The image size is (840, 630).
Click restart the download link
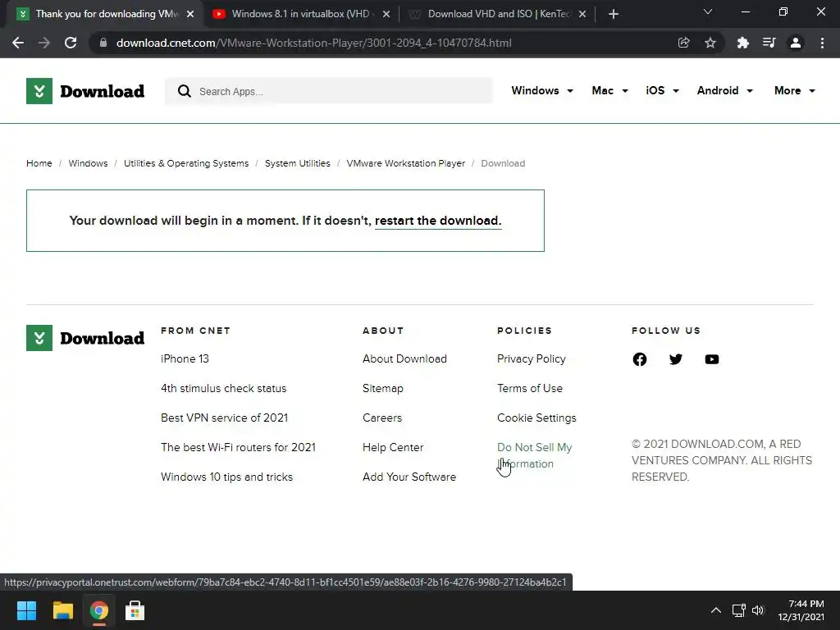coord(438,221)
